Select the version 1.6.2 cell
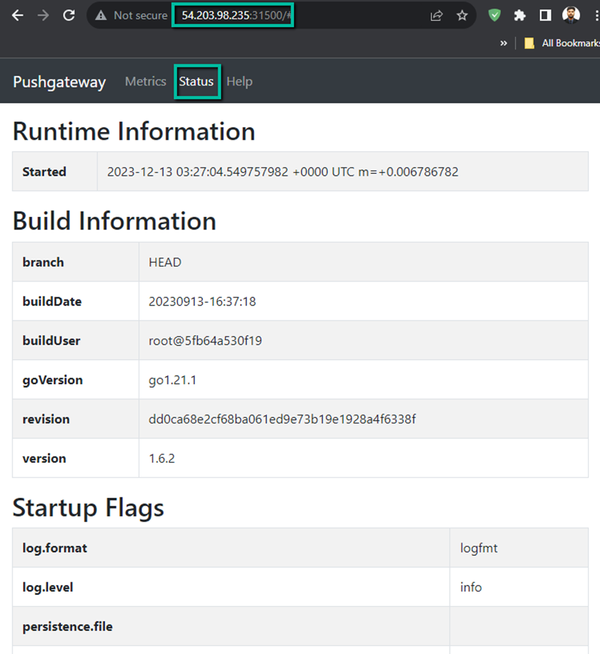The height and width of the screenshot is (654, 600). [x=164, y=458]
